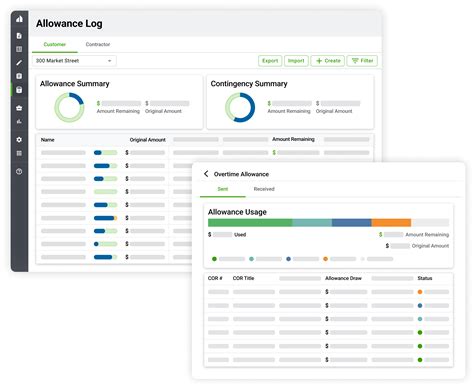The height and width of the screenshot is (387, 474).
Task: Open the grid icon below the settings gear
Action: coord(19,153)
